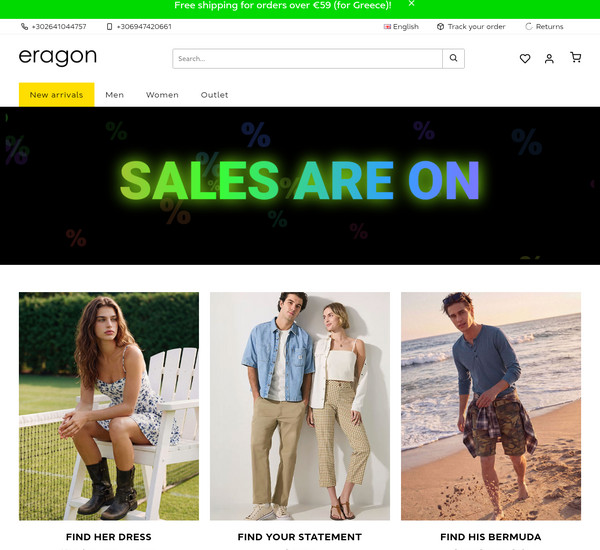Open the woman in floral dress image
Image resolution: width=600 pixels, height=550 pixels.
pyautogui.click(x=109, y=406)
